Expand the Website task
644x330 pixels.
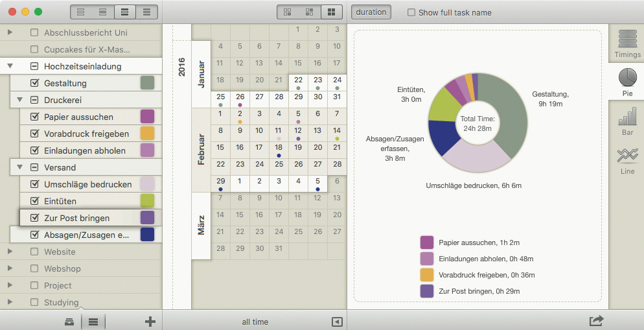10,251
